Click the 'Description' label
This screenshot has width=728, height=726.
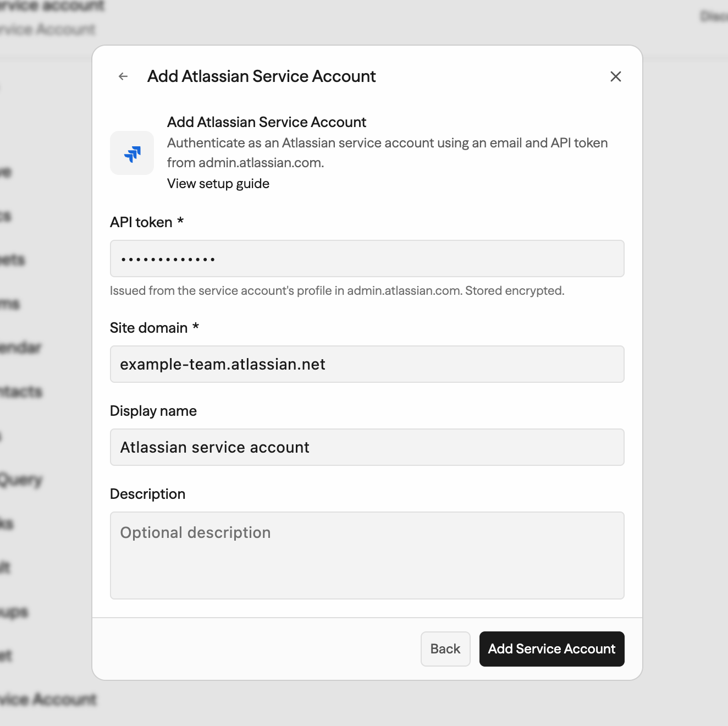[147, 494]
